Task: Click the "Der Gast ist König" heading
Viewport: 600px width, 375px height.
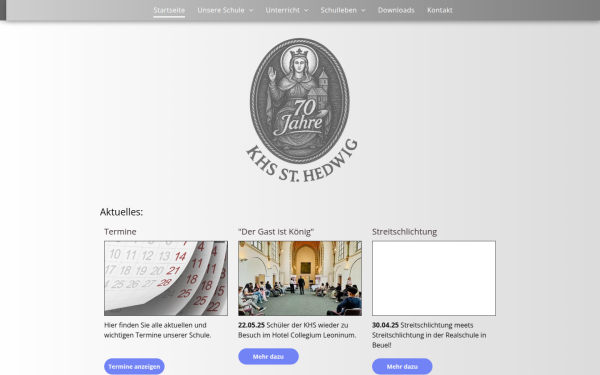Action: pos(276,232)
